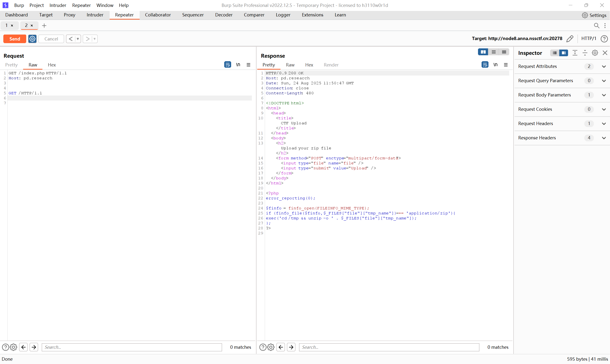Close the Inspector panel
Screen dimensions: 610x364
[x=605, y=53]
